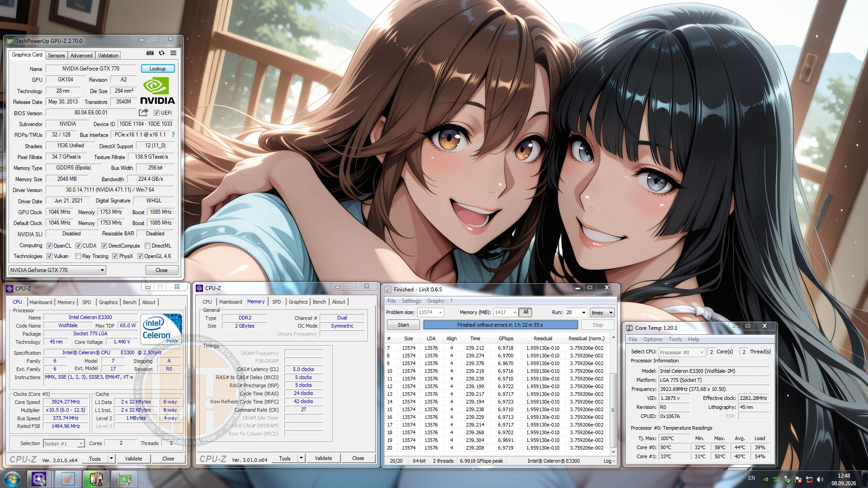The height and width of the screenshot is (488, 868).
Task: Switch to the GPU-Z Sensors tab
Action: click(x=57, y=56)
